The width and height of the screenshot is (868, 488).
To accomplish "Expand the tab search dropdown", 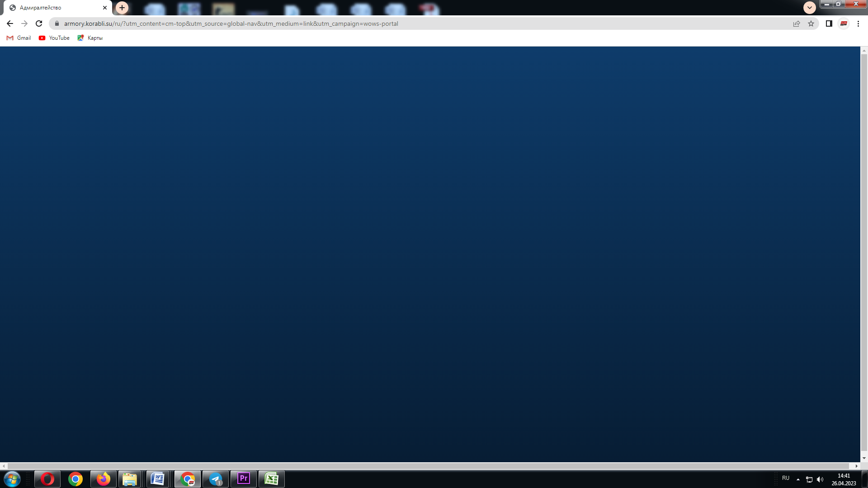I will tap(810, 8).
